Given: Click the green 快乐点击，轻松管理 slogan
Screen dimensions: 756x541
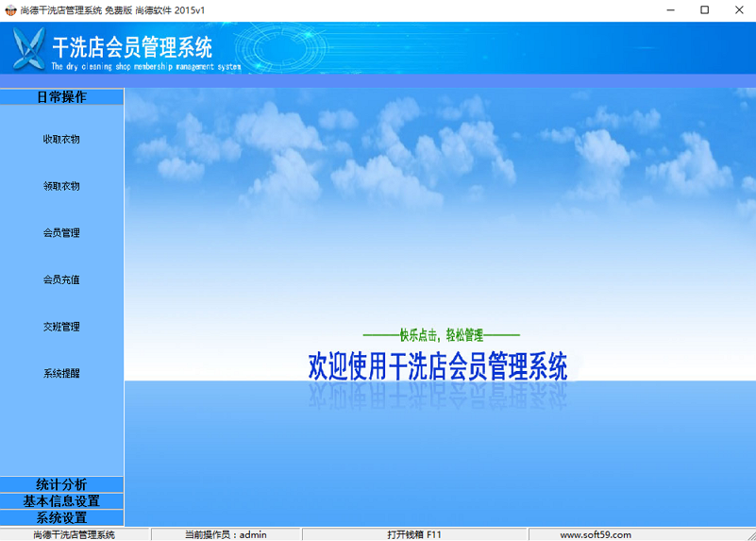Looking at the screenshot, I should [441, 335].
